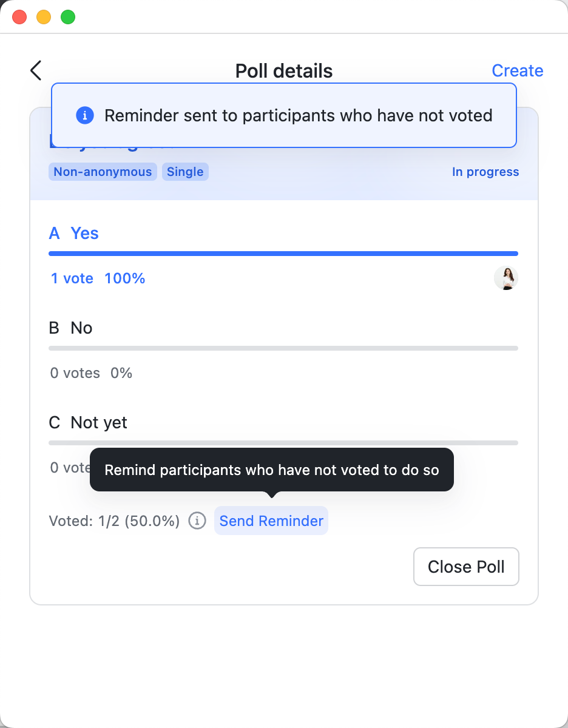Click the Create link
The image size is (568, 728).
(x=517, y=70)
